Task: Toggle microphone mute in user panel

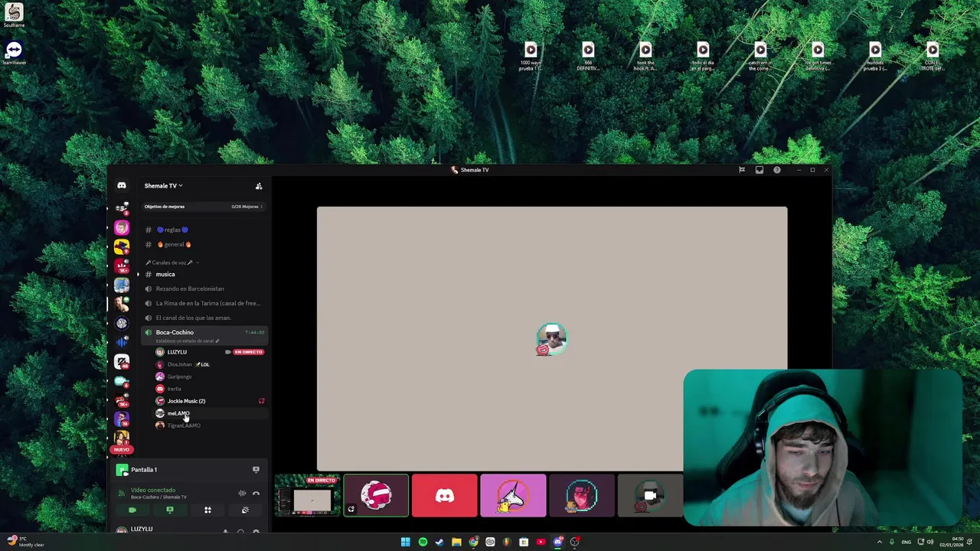Action: [225, 531]
